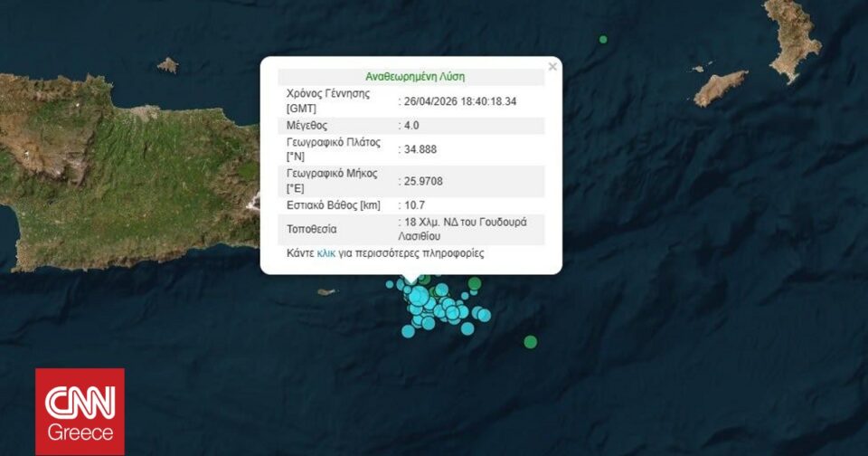Click the bottom-left cyan marker of the cluster
This screenshot has height=456, width=868.
(x=408, y=331)
